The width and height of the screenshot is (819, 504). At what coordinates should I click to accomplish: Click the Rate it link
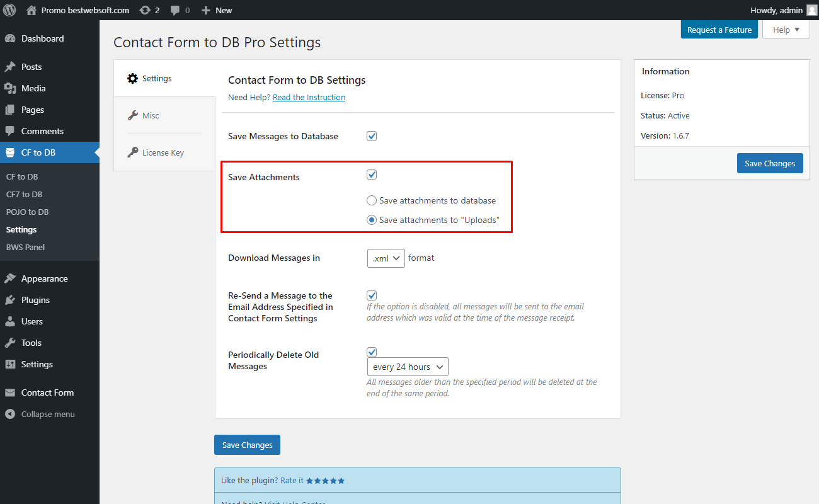pos(292,481)
